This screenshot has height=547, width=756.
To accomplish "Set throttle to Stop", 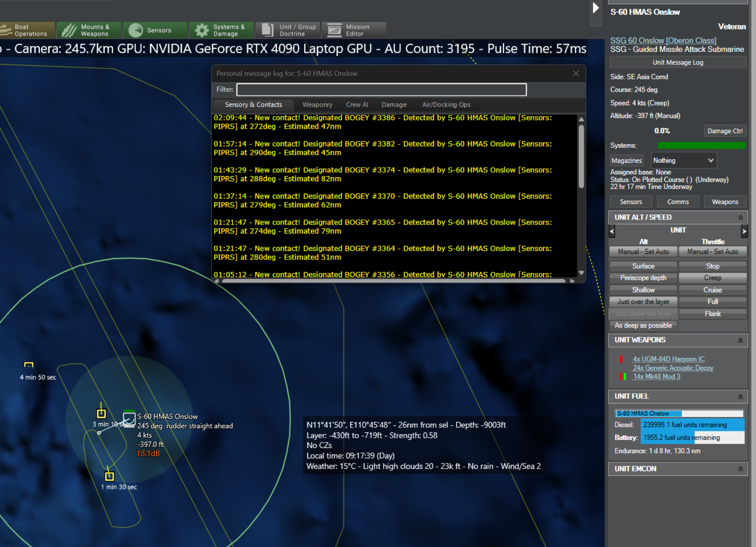I will [713, 266].
